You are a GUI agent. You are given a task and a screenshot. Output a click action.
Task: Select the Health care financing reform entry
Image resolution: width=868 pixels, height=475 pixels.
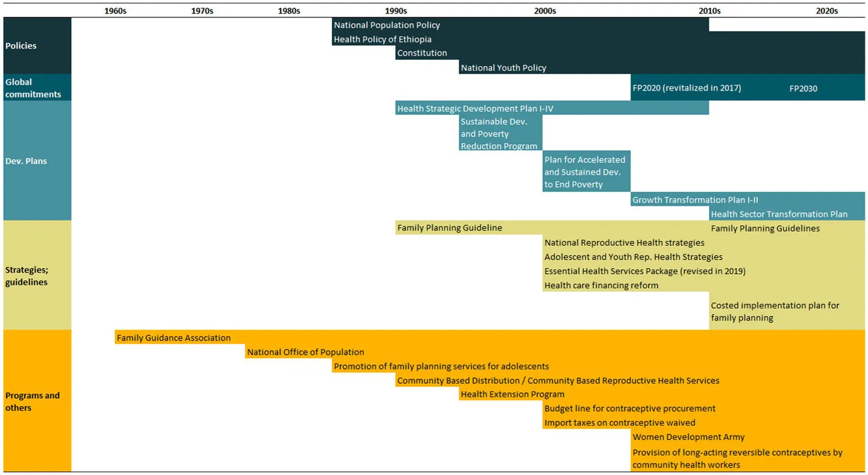tap(601, 286)
